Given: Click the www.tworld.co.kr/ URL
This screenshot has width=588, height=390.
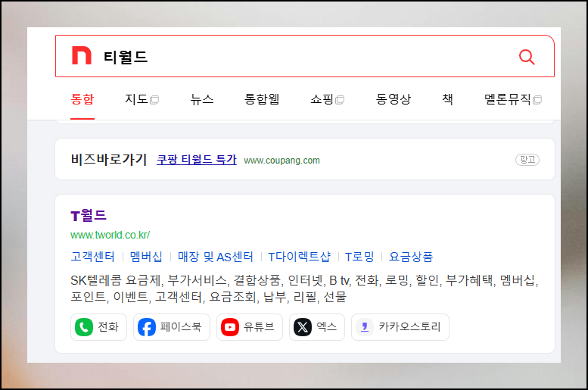Looking at the screenshot, I should tap(110, 235).
